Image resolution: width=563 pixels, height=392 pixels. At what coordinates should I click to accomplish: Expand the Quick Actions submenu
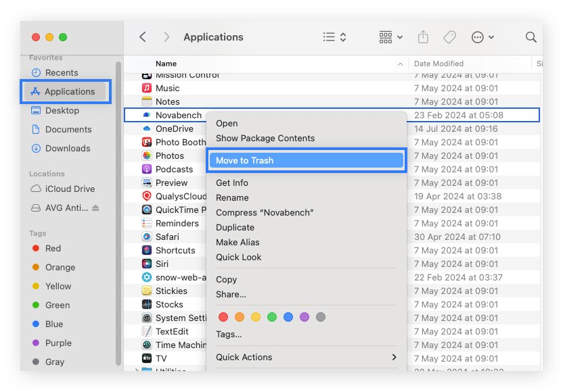coord(307,358)
